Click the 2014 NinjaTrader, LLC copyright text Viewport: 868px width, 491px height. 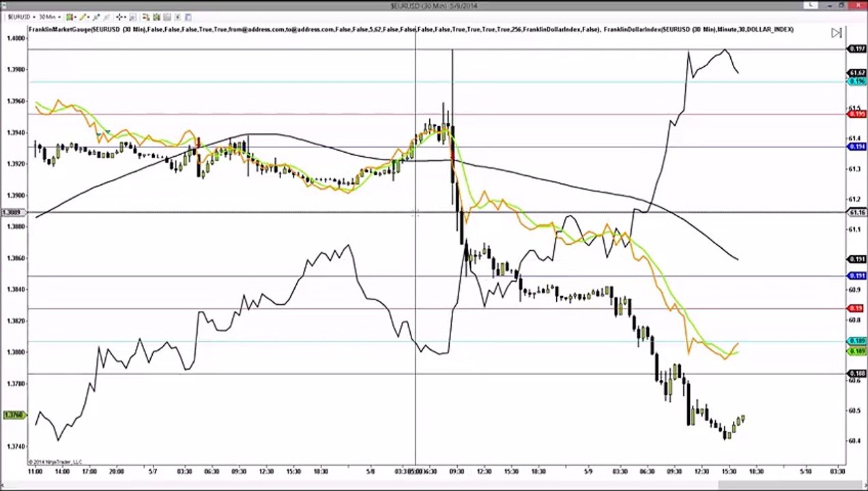tap(55, 462)
